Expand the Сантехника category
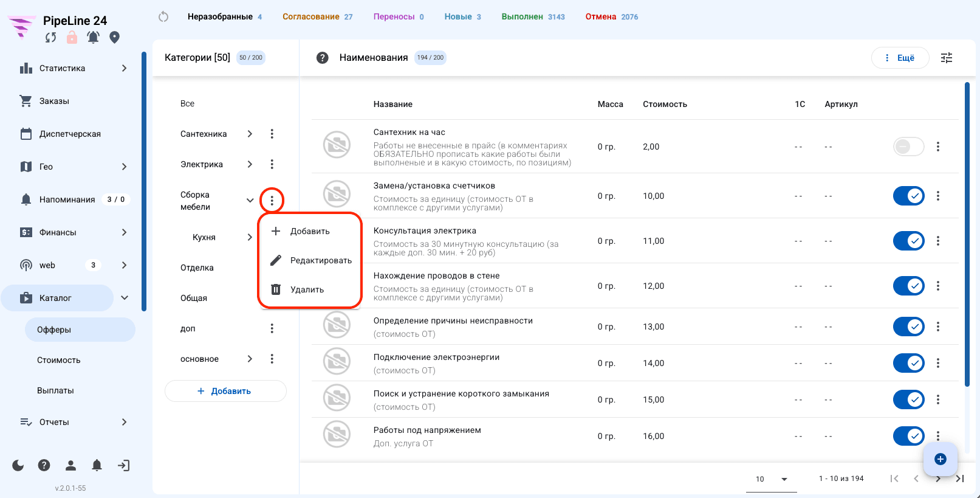 [250, 134]
